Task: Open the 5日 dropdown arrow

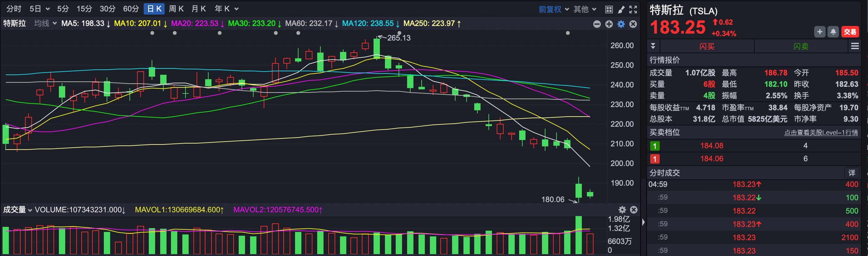Action: click(x=47, y=9)
